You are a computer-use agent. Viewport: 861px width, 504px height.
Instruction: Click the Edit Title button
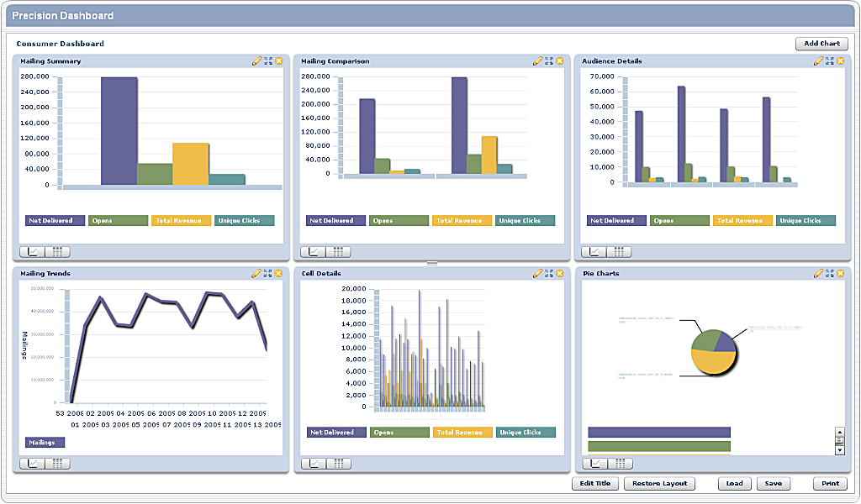pyautogui.click(x=595, y=484)
